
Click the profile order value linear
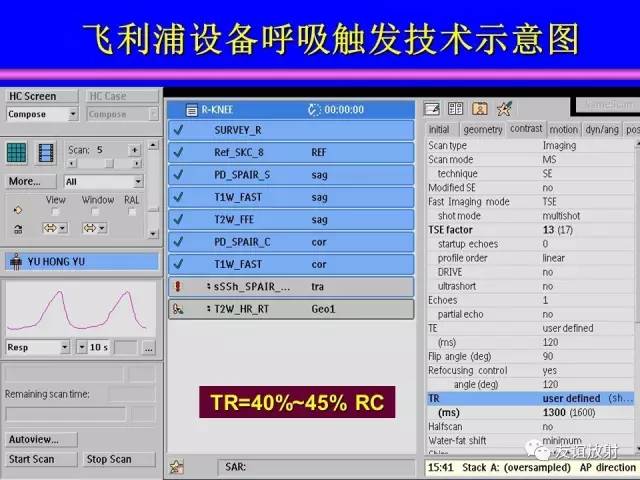(x=553, y=258)
